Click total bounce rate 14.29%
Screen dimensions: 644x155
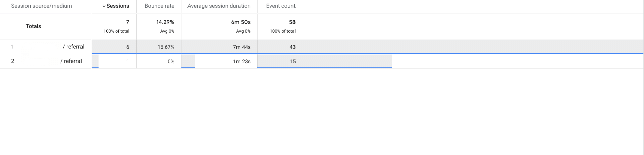coord(165,22)
